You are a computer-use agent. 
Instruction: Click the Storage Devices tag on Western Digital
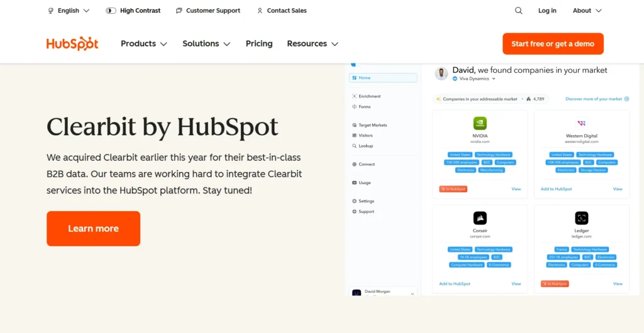pyautogui.click(x=592, y=170)
